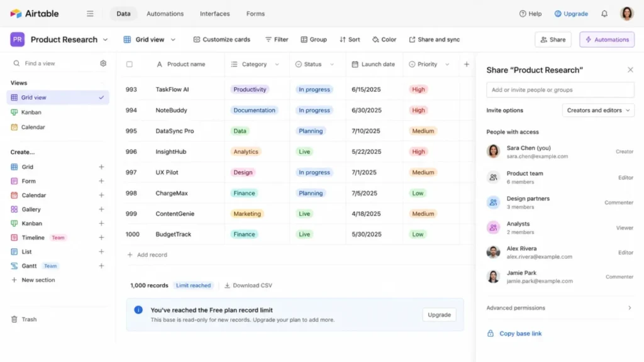
Task: Switch to the Data tab
Action: [123, 14]
